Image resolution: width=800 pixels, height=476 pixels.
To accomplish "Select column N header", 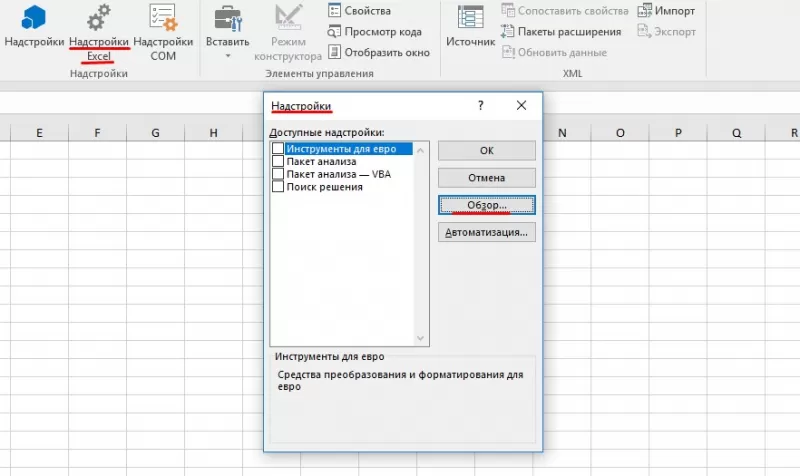I will [563, 133].
